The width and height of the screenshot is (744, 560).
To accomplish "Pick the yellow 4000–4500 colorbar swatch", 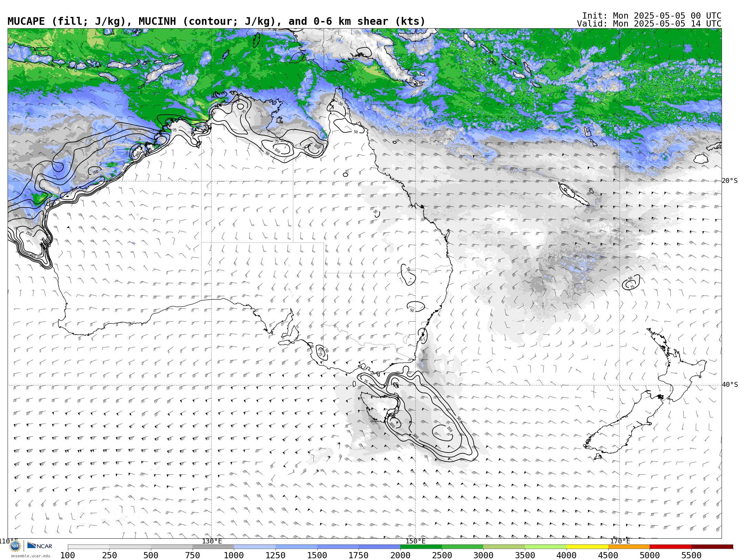I will [x=587, y=547].
